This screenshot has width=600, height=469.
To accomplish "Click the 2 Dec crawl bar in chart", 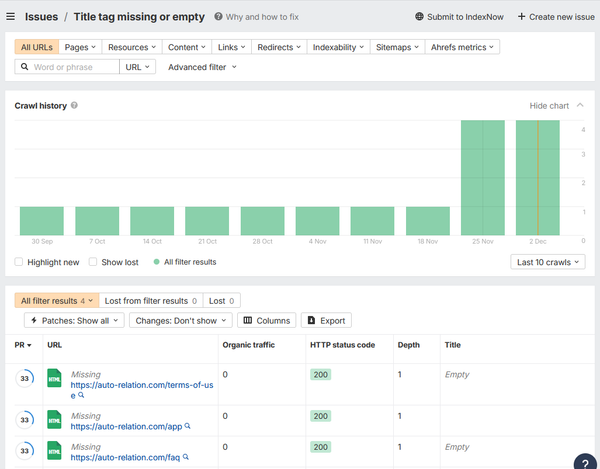I will 538,178.
